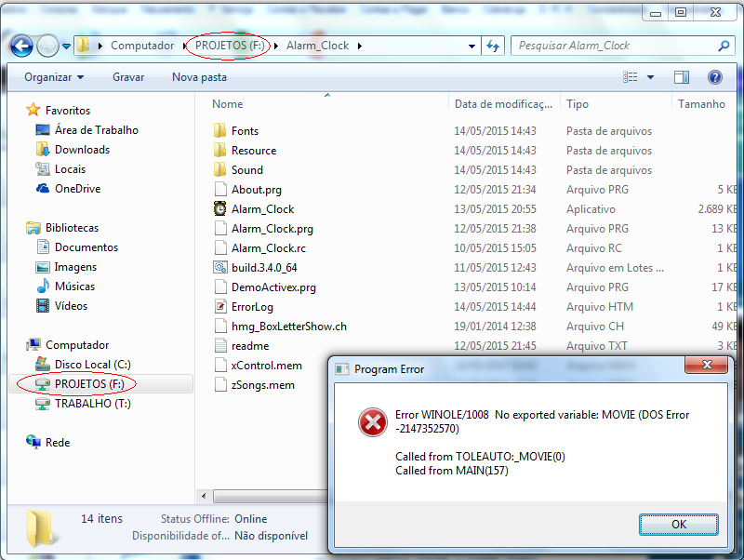This screenshot has width=744, height=560.
Task: Click the refresh button beside address bar
Action: (493, 46)
